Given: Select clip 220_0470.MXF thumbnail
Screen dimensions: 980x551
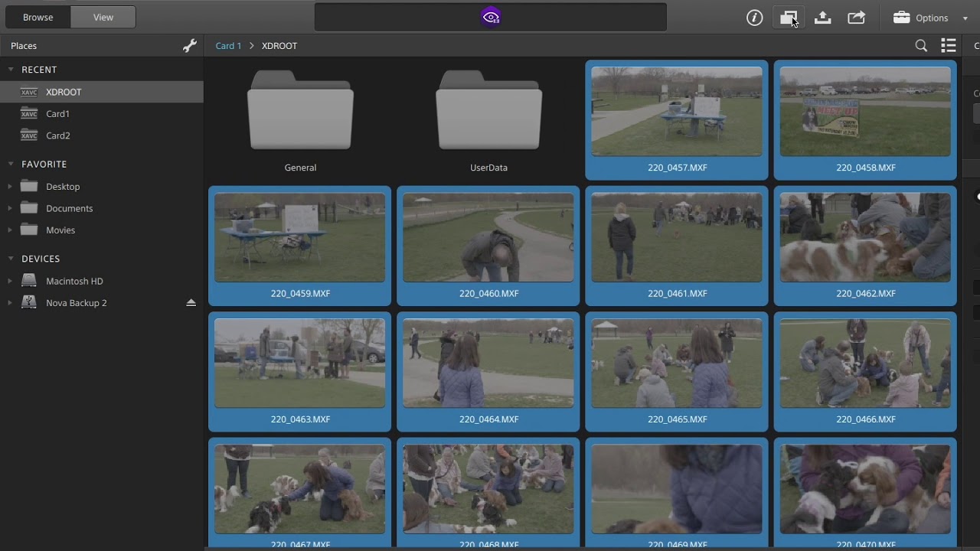Looking at the screenshot, I should tap(865, 489).
